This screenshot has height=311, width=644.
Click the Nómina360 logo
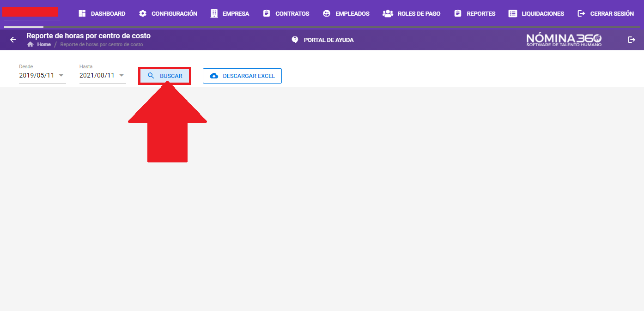(x=564, y=40)
